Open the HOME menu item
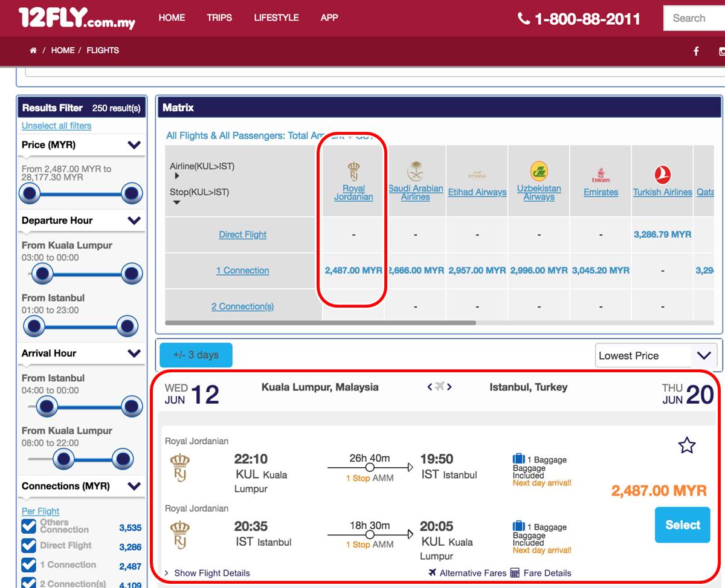The image size is (725, 588). 172,18
